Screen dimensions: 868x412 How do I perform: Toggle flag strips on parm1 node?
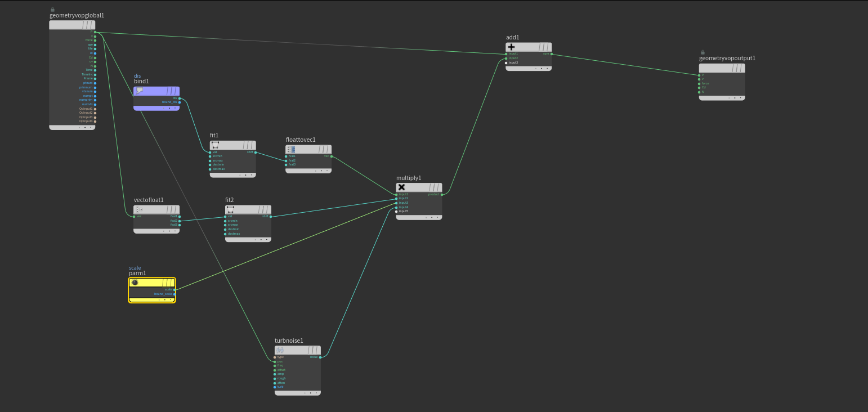(168, 283)
